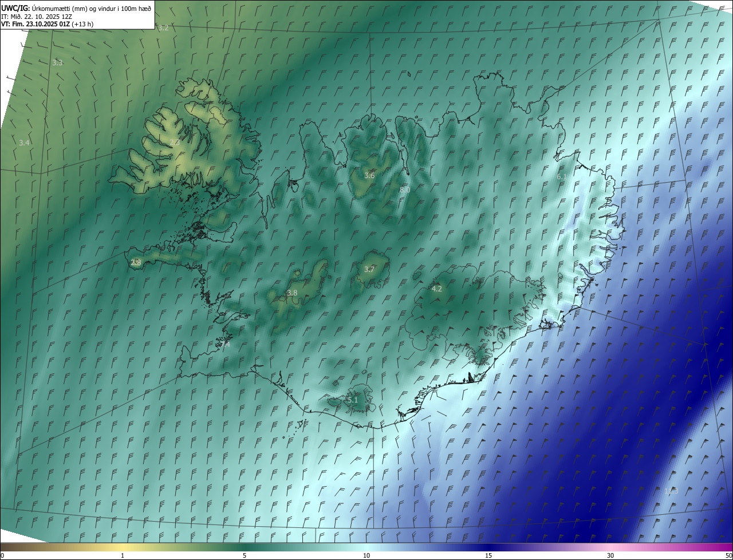Click the precipitation color scale bar

point(366,547)
